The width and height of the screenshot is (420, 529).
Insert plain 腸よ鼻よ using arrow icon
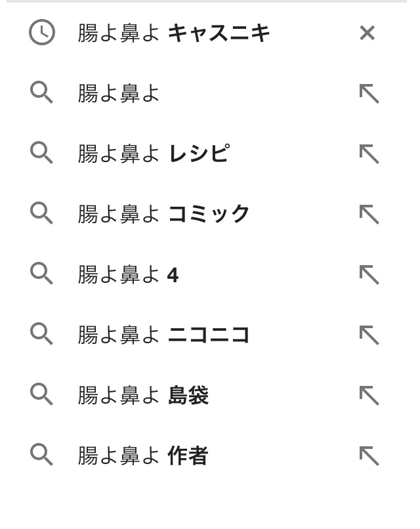pos(369,94)
